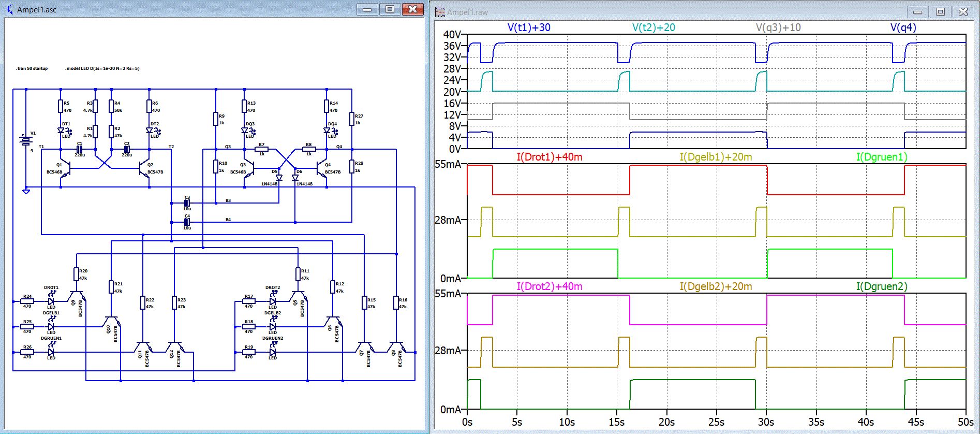Click the V1 battery symbol in schematic
980x434 pixels.
click(25, 140)
